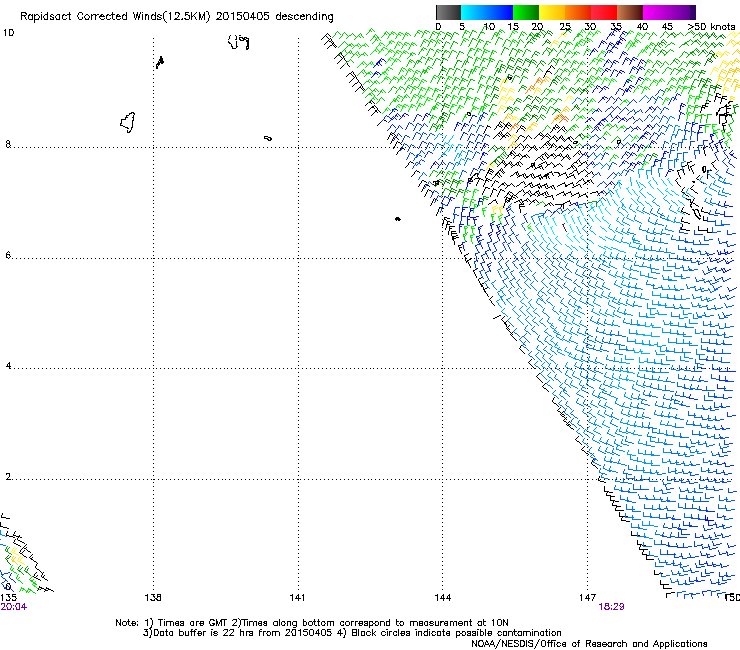Screen dimensions: 740x650
Task: Click the longitude axis label '144'
Action: [x=443, y=598]
